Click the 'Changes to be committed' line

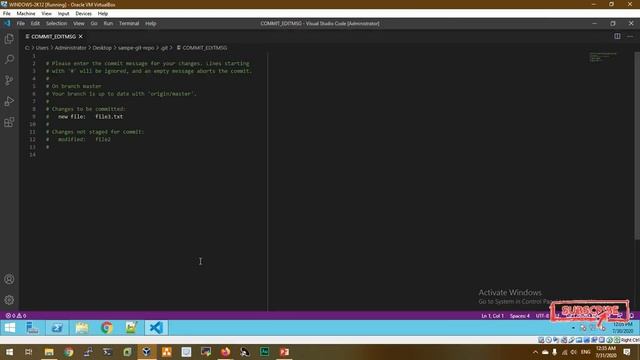click(x=86, y=109)
